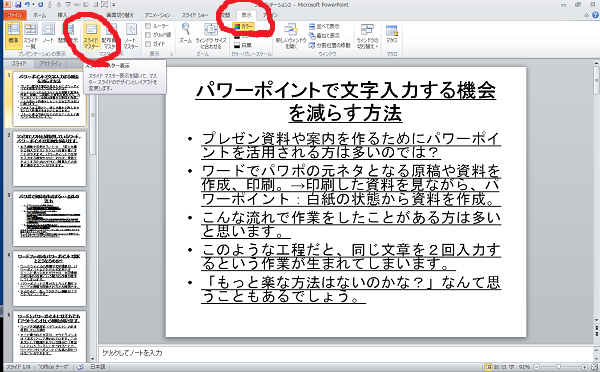The image size is (600, 372).
Task: Click slide area scroll up arrow
Action: [x=596, y=63]
